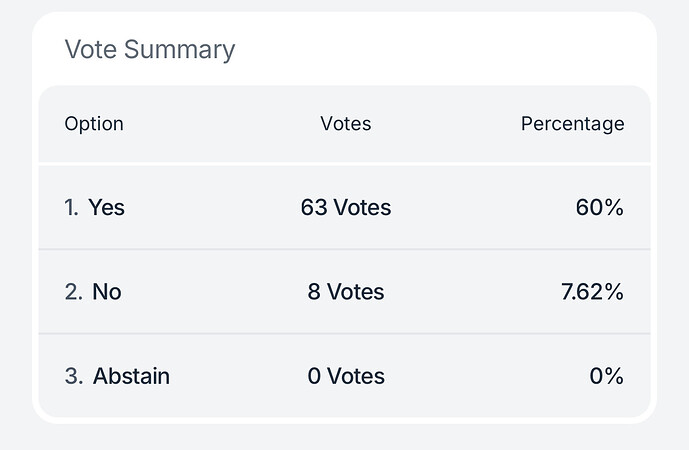
Task: Click the 0% percentage value
Action: pyautogui.click(x=606, y=376)
